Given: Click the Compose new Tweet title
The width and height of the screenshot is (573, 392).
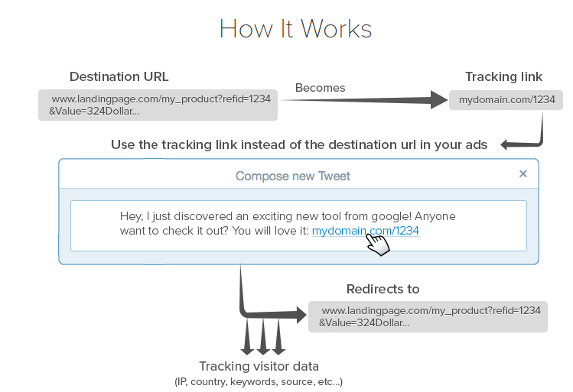Looking at the screenshot, I should [x=293, y=176].
